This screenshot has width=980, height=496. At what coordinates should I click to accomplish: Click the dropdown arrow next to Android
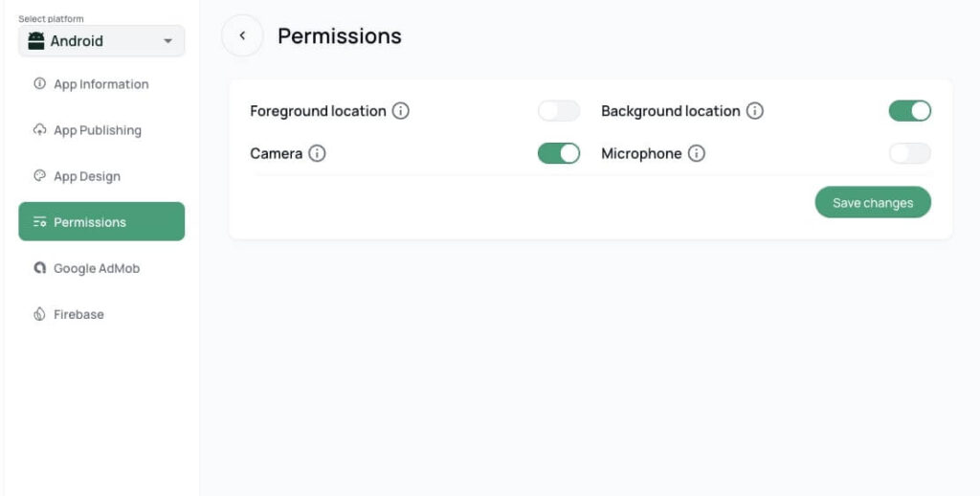168,41
